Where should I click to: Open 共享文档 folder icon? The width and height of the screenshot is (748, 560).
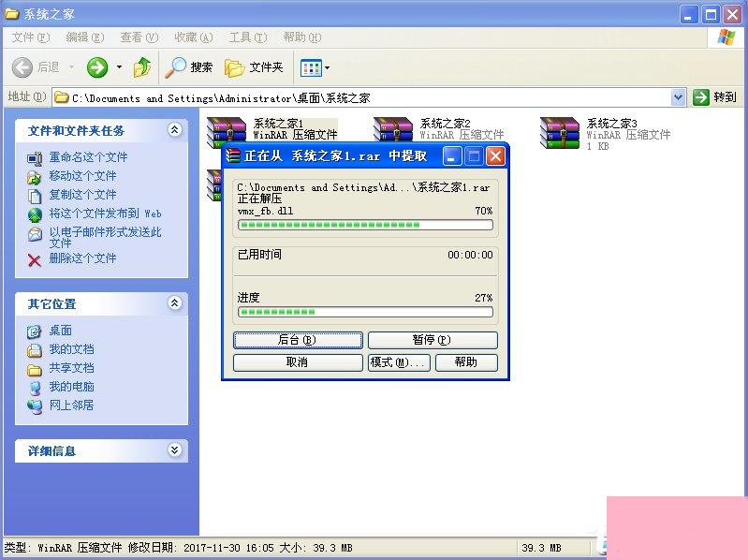(35, 369)
